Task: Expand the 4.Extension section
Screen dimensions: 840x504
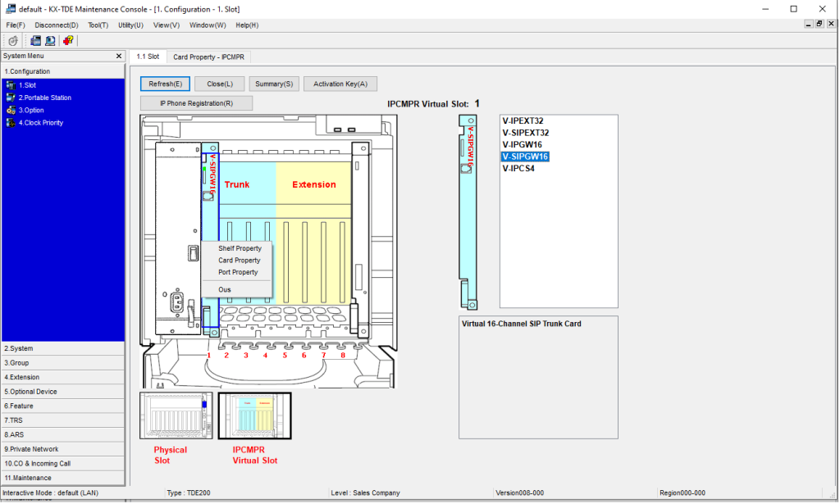Action: point(62,377)
